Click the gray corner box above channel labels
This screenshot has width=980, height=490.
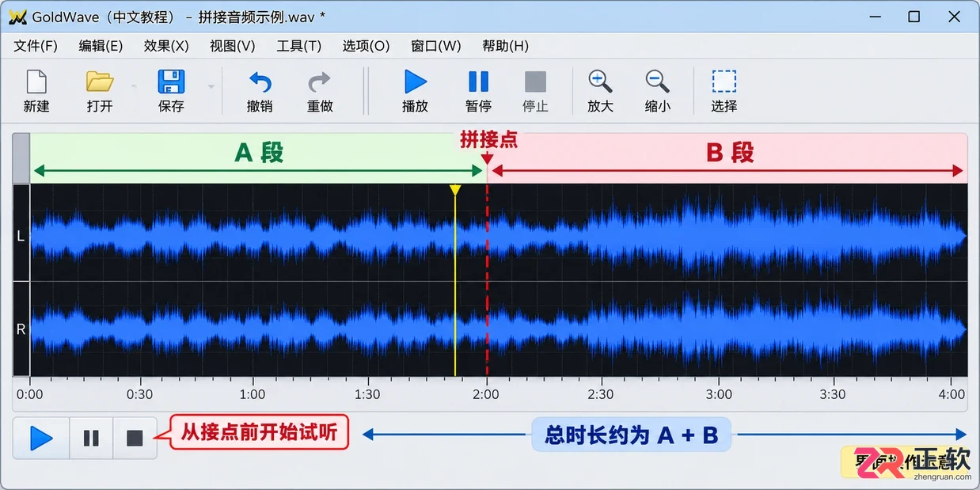click(21, 158)
